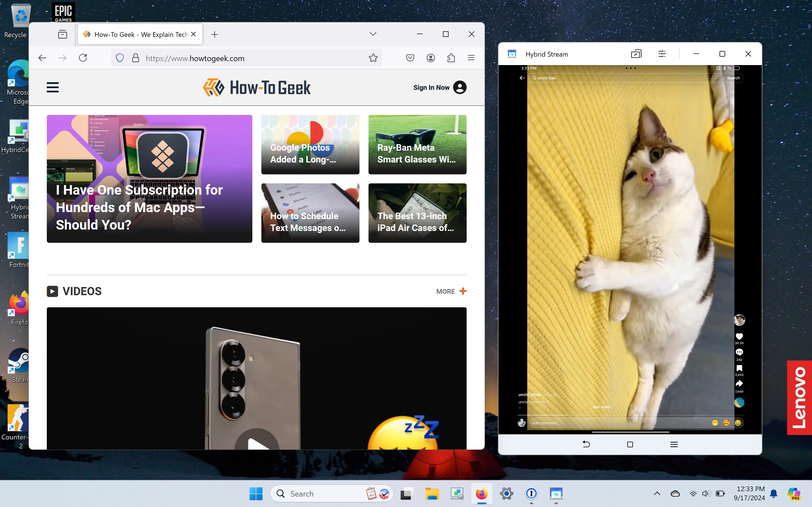The height and width of the screenshot is (507, 812).
Task: Click the Firefox bookmark star icon
Action: pyautogui.click(x=373, y=58)
